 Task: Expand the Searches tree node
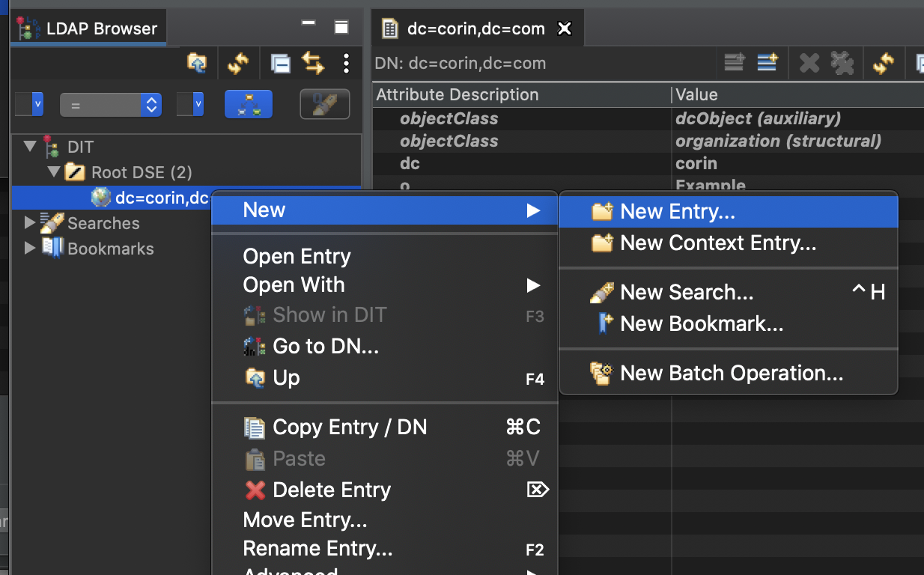click(29, 222)
